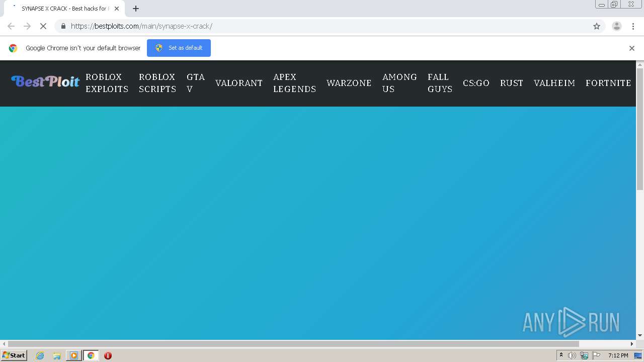
Task: Click the horizontal scrollbar left arrow
Action: pos(4,344)
